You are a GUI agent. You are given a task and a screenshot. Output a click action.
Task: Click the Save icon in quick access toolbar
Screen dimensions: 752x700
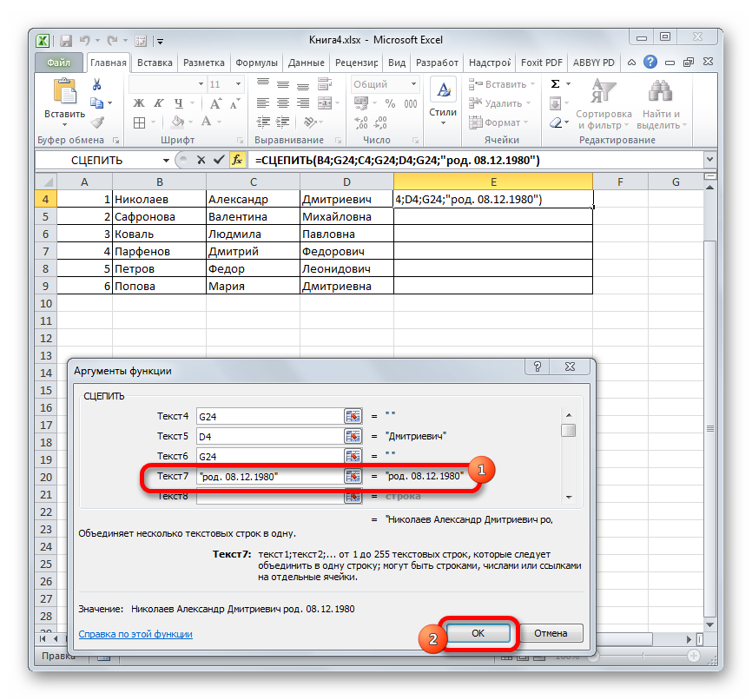[66, 39]
